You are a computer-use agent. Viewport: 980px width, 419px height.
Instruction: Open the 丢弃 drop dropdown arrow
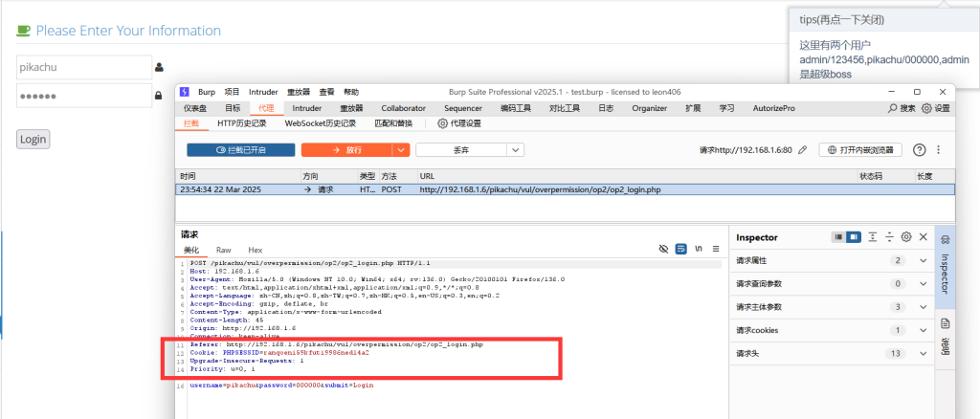click(x=515, y=150)
